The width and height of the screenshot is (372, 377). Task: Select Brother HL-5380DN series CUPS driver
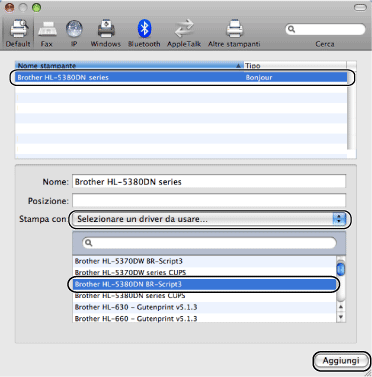pos(204,296)
